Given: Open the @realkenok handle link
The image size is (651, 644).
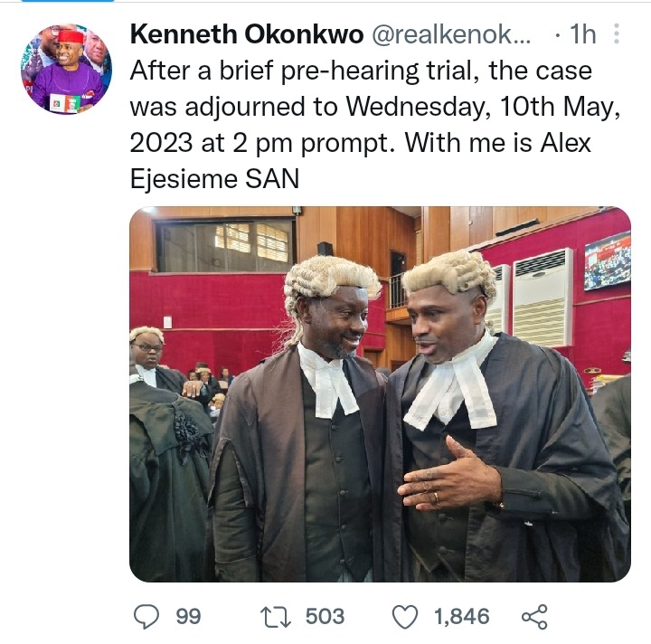Looking at the screenshot, I should (451, 34).
